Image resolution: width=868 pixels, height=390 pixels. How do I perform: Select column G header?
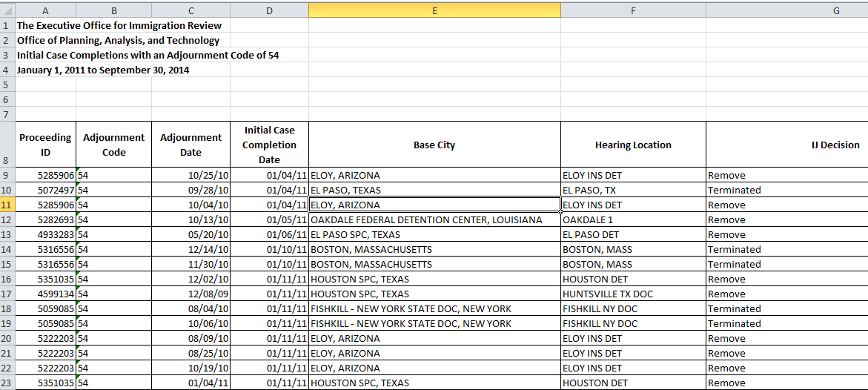786,10
